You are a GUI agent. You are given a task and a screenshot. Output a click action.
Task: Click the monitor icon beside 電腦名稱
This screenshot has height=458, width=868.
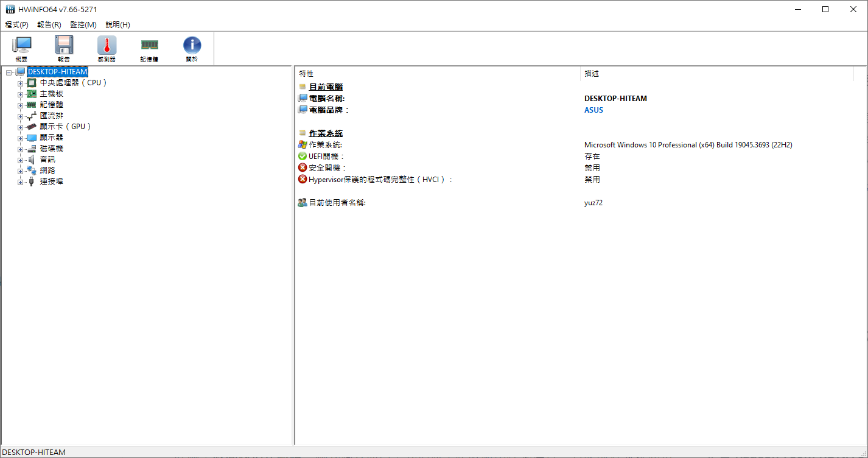[x=303, y=99]
